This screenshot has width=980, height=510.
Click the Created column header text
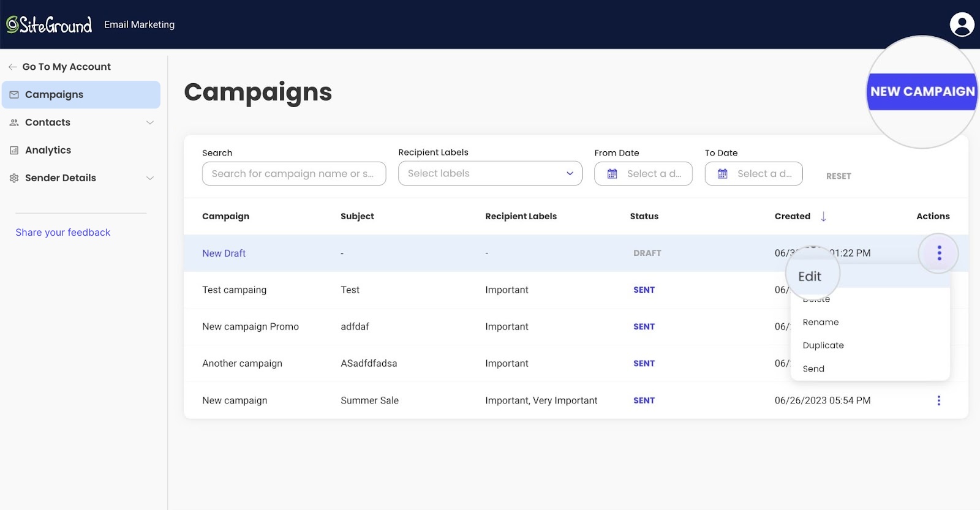(793, 216)
